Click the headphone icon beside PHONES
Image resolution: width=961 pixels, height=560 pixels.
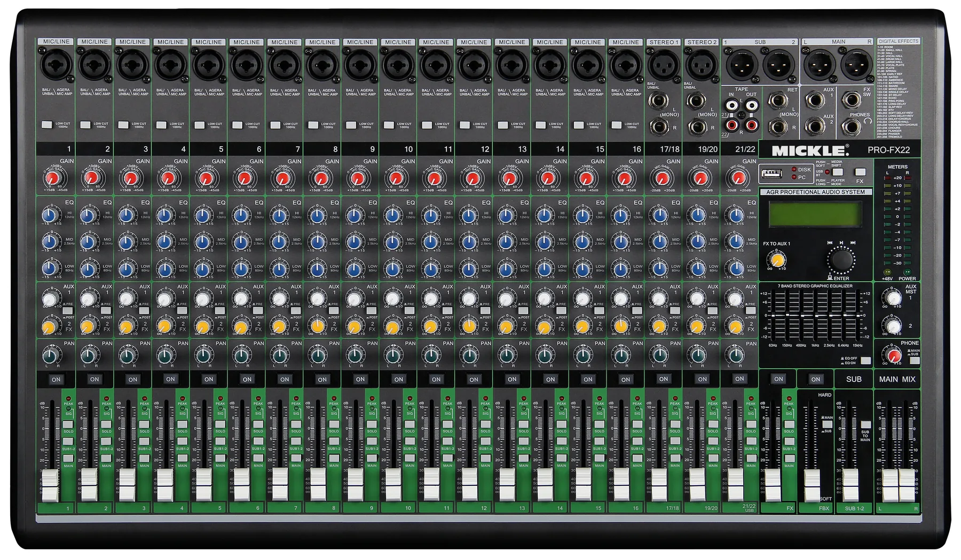tap(867, 121)
